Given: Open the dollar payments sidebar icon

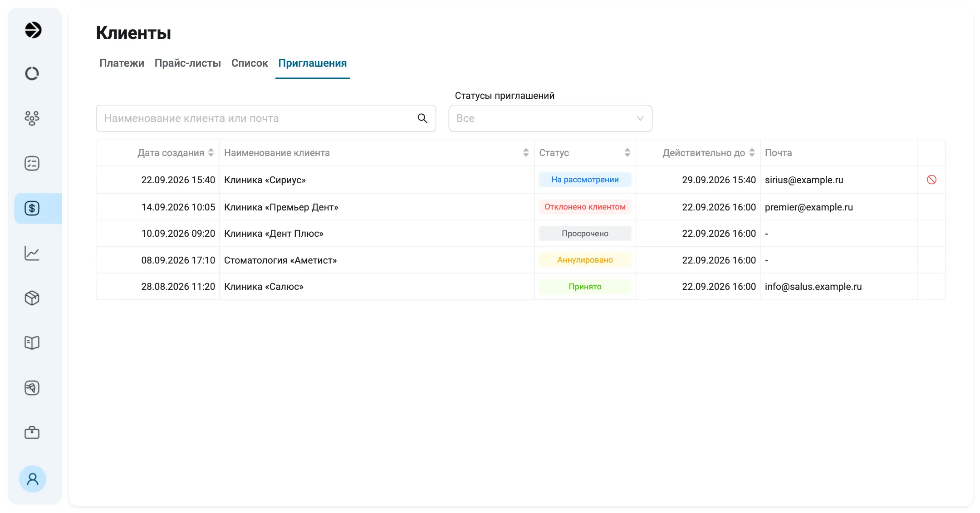Looking at the screenshot, I should pos(32,208).
